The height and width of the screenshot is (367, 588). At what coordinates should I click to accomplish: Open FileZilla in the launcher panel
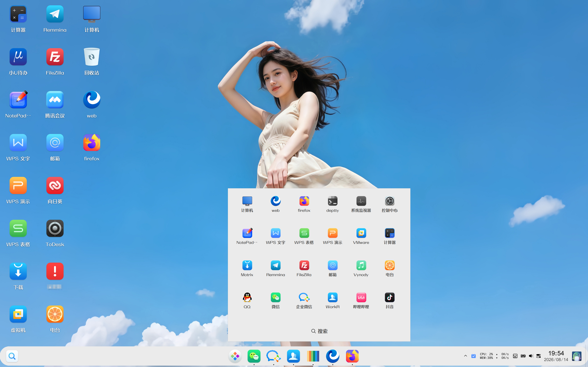click(x=304, y=269)
